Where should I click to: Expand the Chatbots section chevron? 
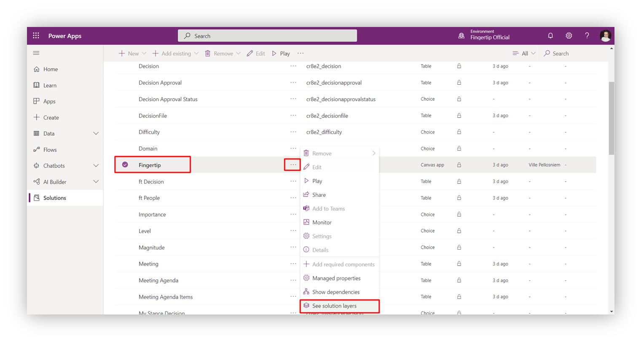pos(96,166)
